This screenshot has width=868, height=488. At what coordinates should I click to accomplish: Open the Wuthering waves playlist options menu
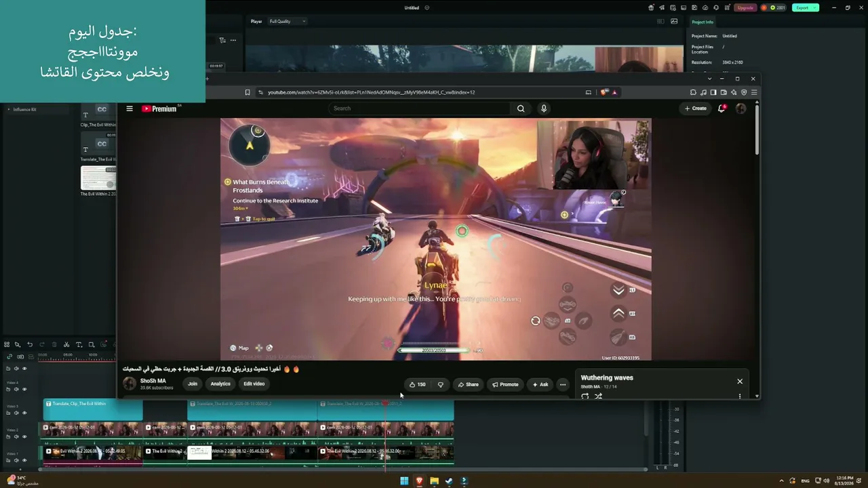coord(740,396)
